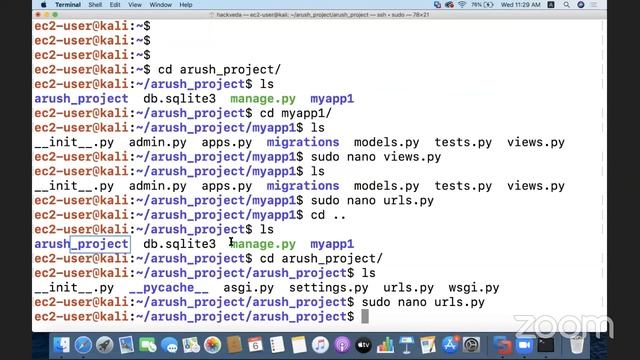Open Pages document icon in Dock

click(428, 345)
